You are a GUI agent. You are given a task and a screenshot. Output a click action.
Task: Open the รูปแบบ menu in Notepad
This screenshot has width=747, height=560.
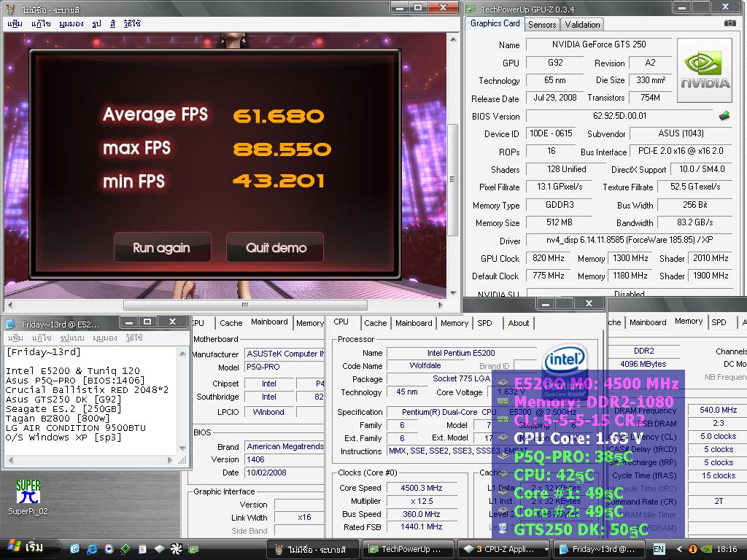pyautogui.click(x=72, y=338)
